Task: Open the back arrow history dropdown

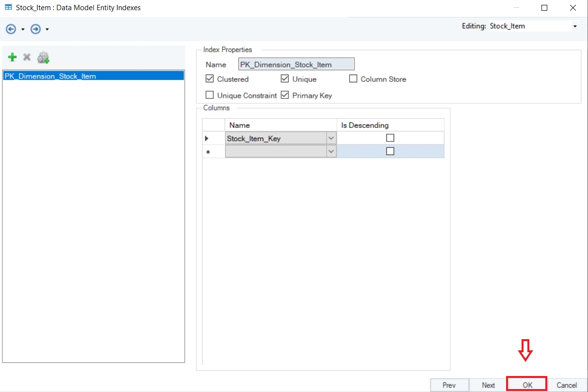Action: [x=23, y=30]
